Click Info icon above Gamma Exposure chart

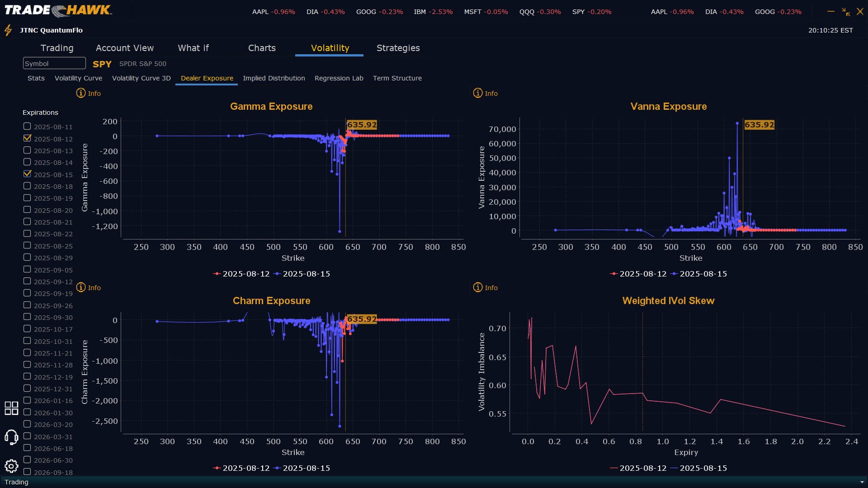pyautogui.click(x=81, y=93)
